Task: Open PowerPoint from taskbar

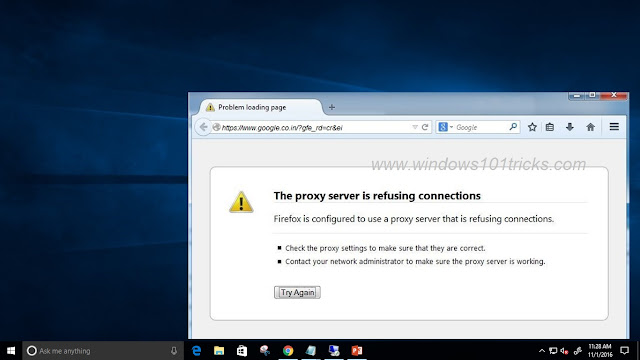Action: pos(357,351)
